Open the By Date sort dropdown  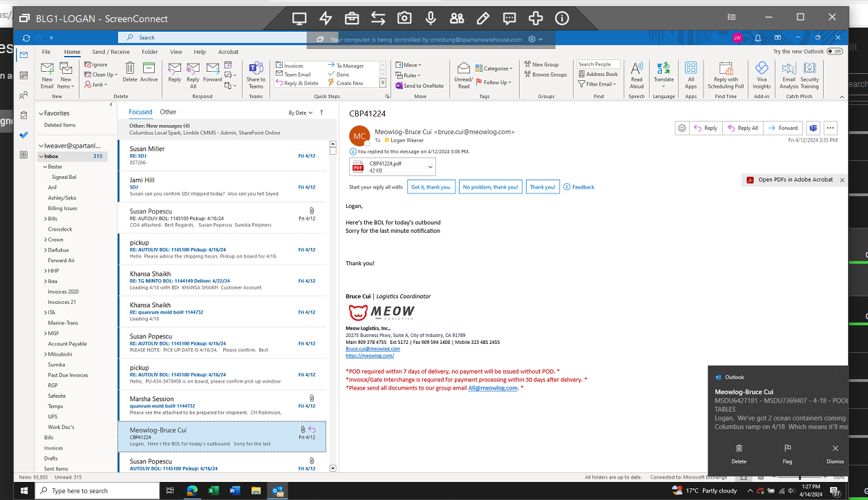(x=301, y=113)
